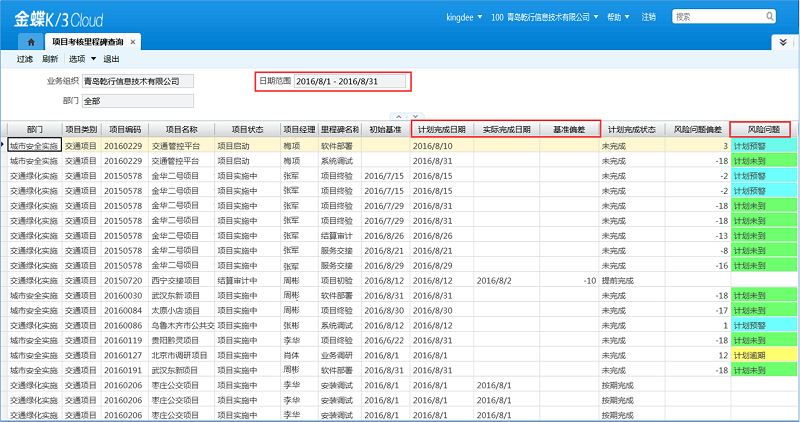The image size is (800, 422).
Task: Click the 初始基准 column header
Action: 386,130
